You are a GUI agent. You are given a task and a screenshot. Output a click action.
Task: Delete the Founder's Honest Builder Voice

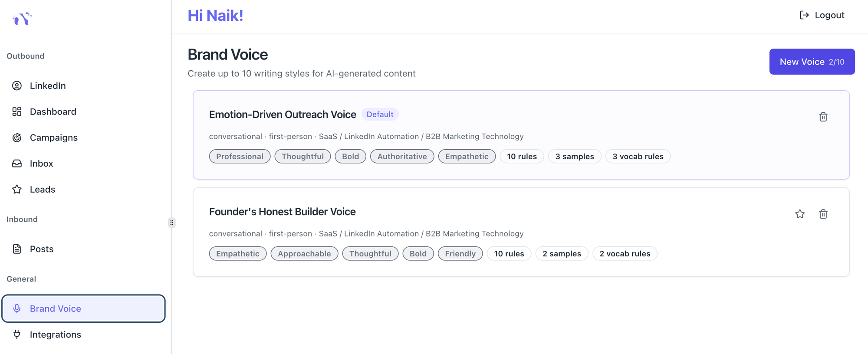point(823,214)
